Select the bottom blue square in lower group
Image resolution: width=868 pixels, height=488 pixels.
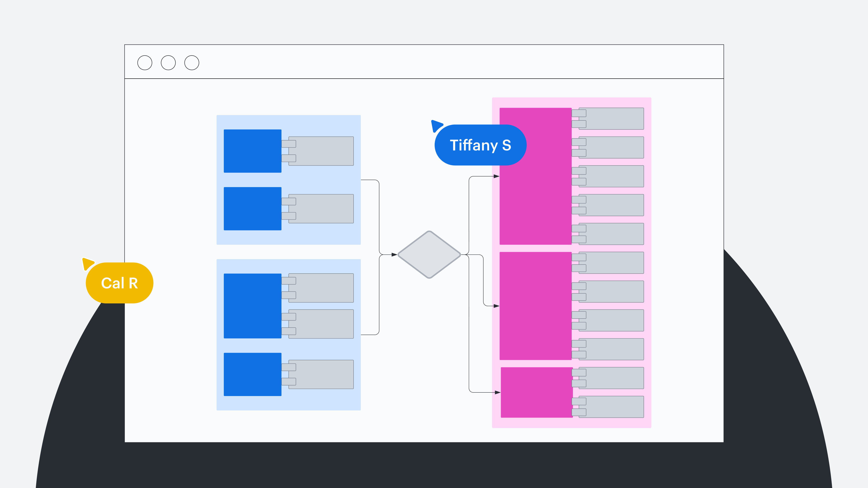point(252,374)
